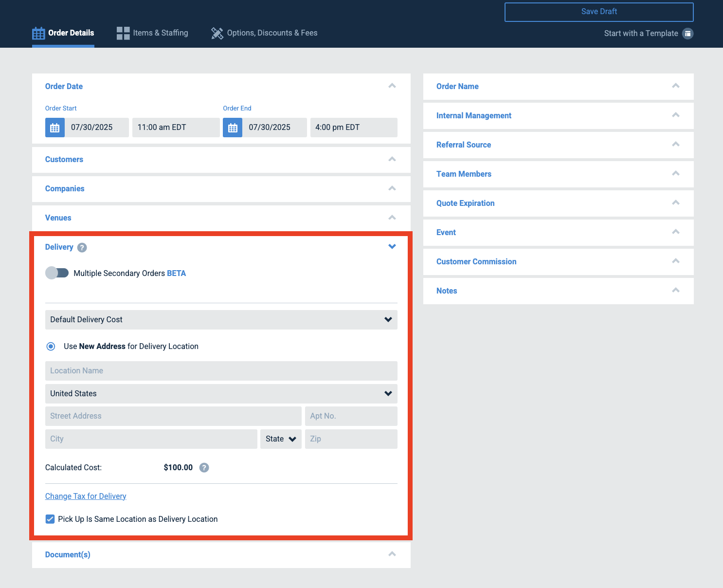
Task: Click the BETA label
Action: (177, 274)
